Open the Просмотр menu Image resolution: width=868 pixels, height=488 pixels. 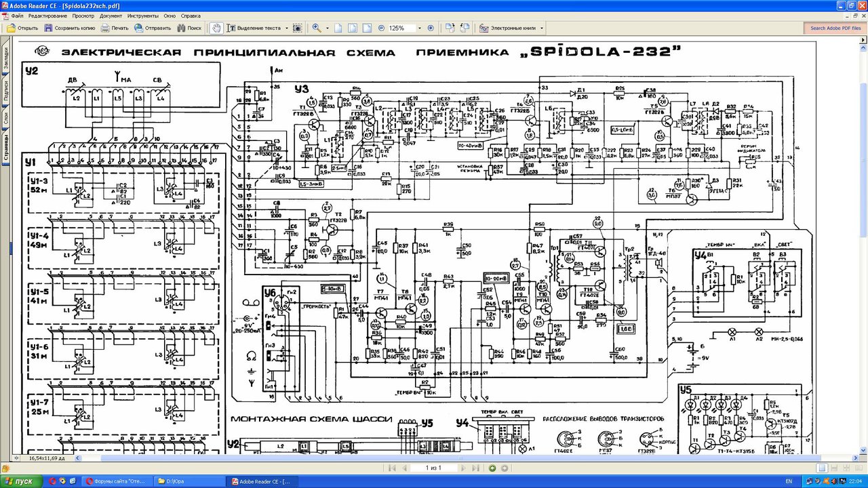coord(83,15)
